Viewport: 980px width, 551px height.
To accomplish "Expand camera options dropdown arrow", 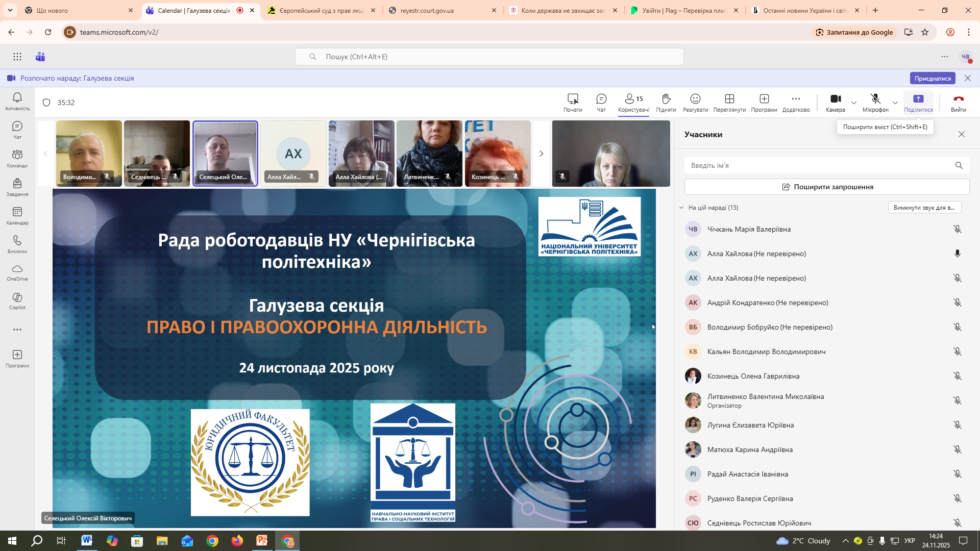I will point(854,103).
